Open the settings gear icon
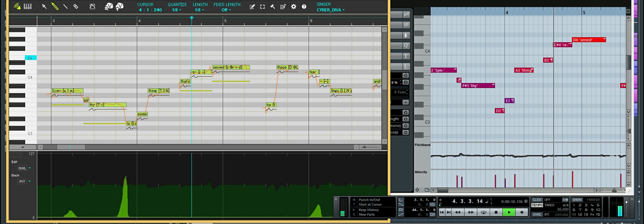The height and width of the screenshot is (224, 644). point(293,7)
